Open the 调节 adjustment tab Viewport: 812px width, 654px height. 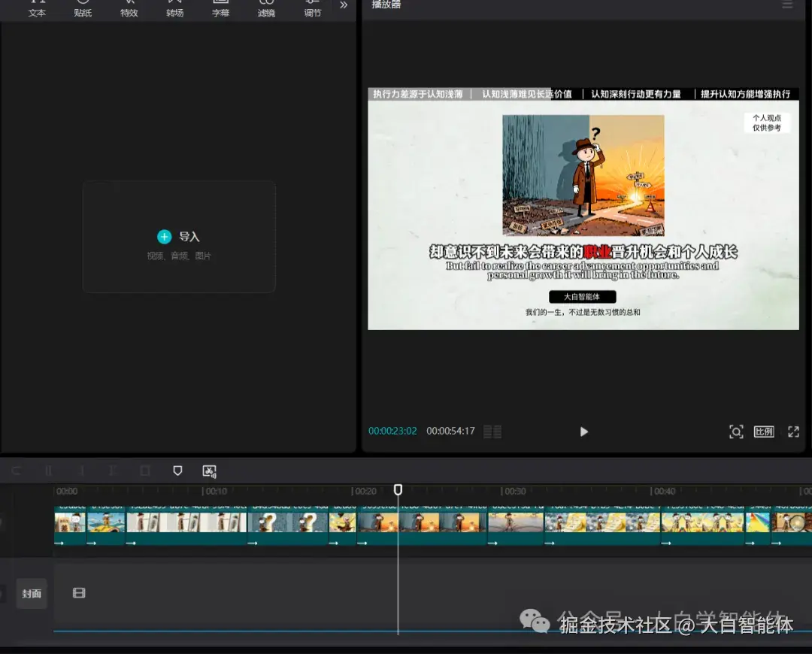point(313,9)
